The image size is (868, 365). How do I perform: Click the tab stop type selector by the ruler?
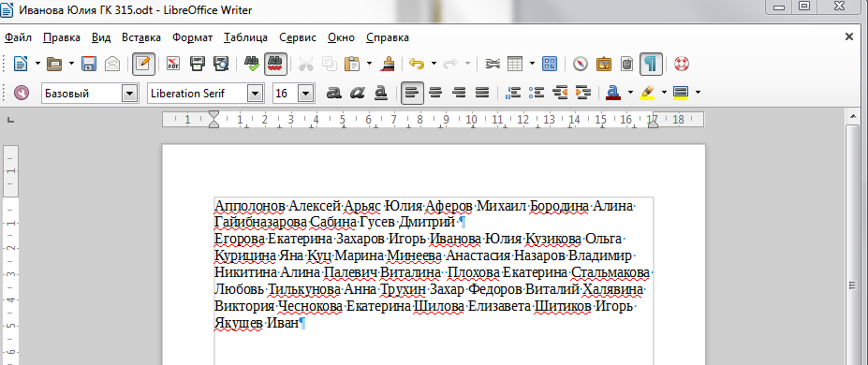coord(10,120)
